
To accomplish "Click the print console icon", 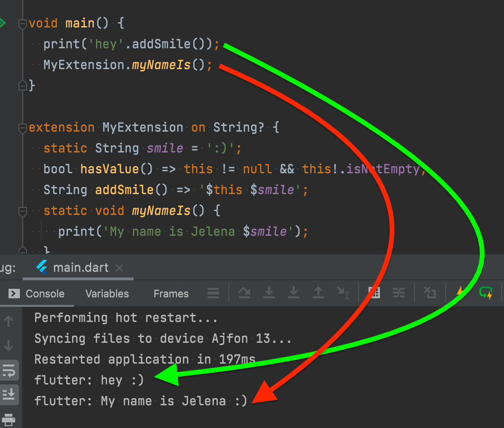I will coord(9,419).
